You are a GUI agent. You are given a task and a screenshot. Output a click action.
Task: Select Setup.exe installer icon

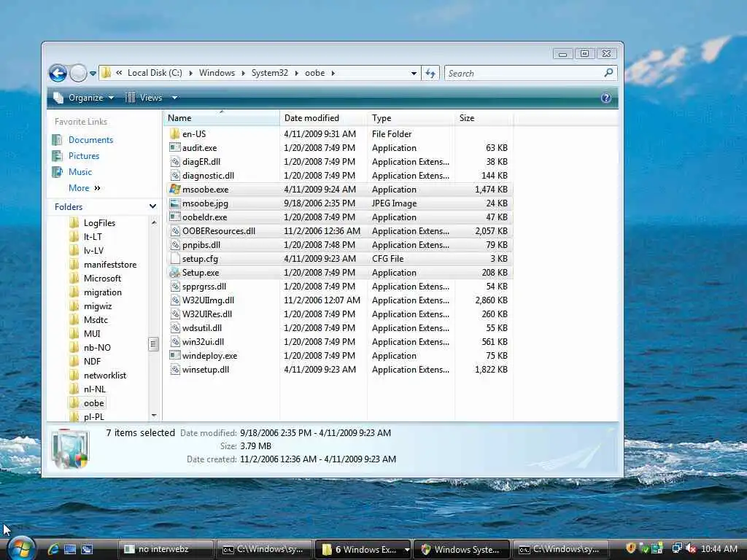pyautogui.click(x=175, y=273)
